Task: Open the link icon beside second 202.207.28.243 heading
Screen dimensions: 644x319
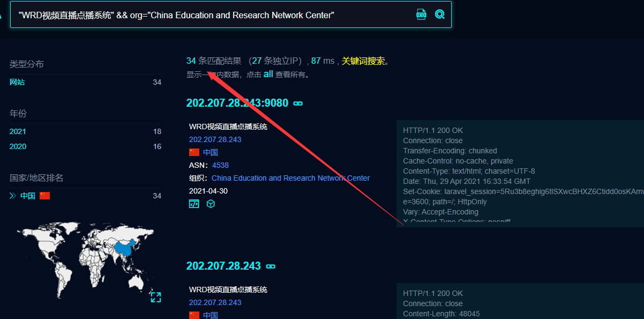Action: point(271,266)
